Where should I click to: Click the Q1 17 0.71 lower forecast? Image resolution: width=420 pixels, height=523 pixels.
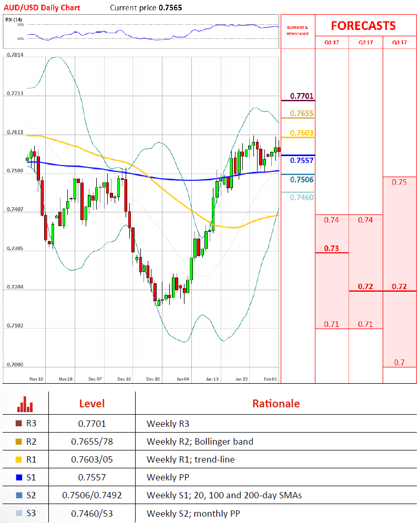[331, 324]
